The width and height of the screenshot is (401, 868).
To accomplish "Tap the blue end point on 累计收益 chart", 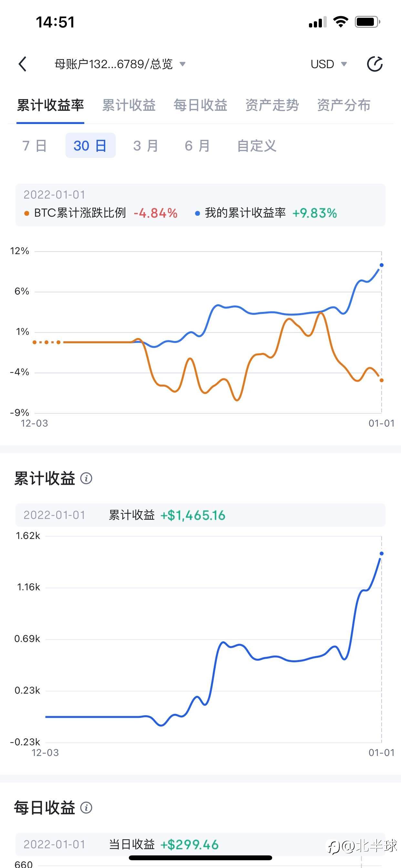I will tap(381, 553).
